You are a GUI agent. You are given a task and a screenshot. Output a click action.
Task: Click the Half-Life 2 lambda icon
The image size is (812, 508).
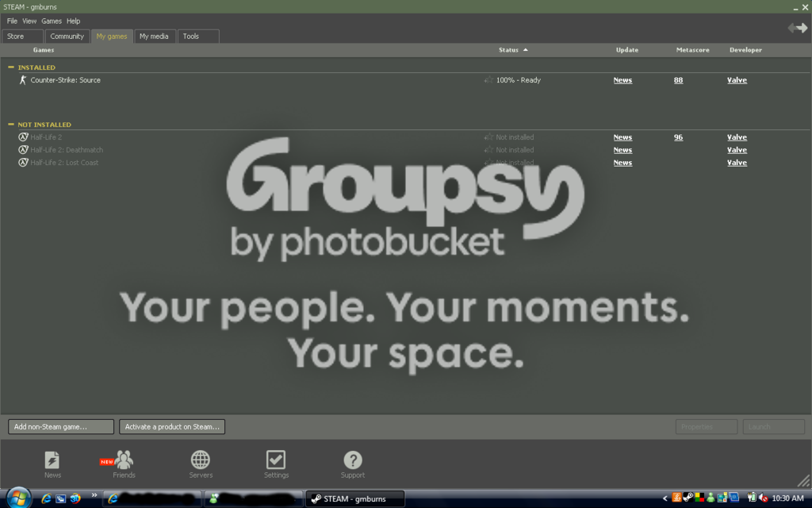pos(23,137)
